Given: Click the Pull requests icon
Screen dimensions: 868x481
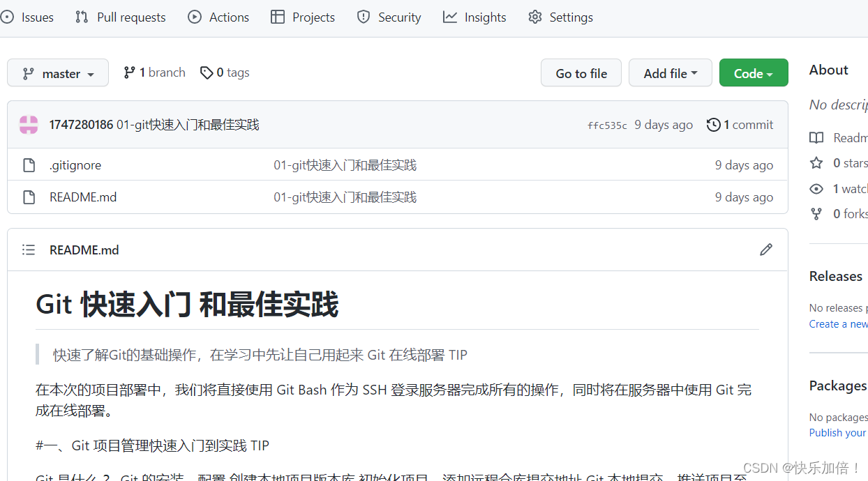Looking at the screenshot, I should click(82, 17).
